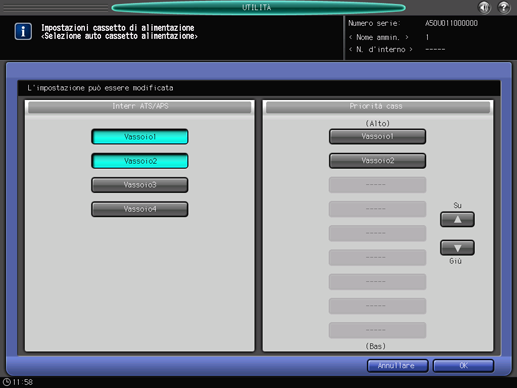Screen dimensions: 517x388
Task: Move priority down with Giù arrow
Action: pyautogui.click(x=457, y=248)
